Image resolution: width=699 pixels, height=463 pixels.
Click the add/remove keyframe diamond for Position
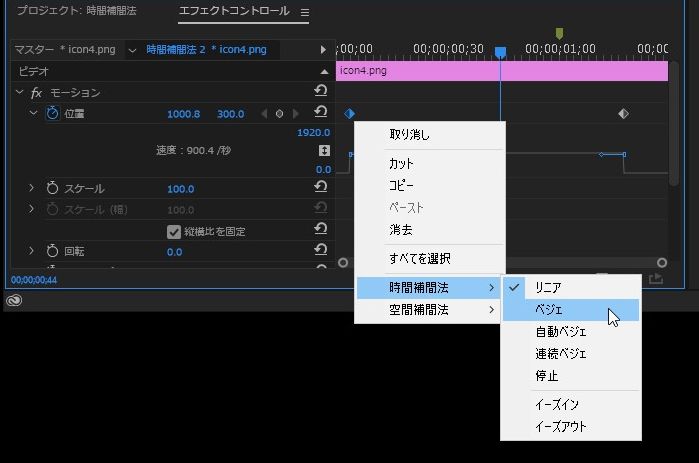click(280, 114)
